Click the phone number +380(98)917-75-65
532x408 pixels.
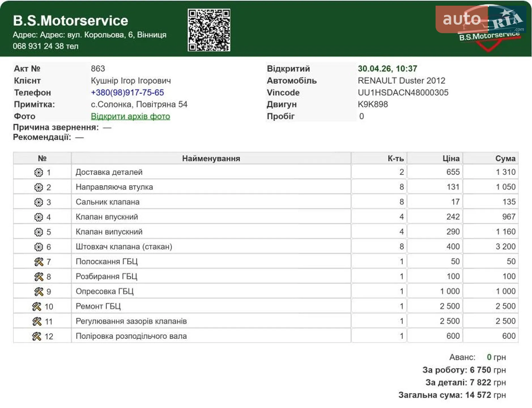pos(127,93)
